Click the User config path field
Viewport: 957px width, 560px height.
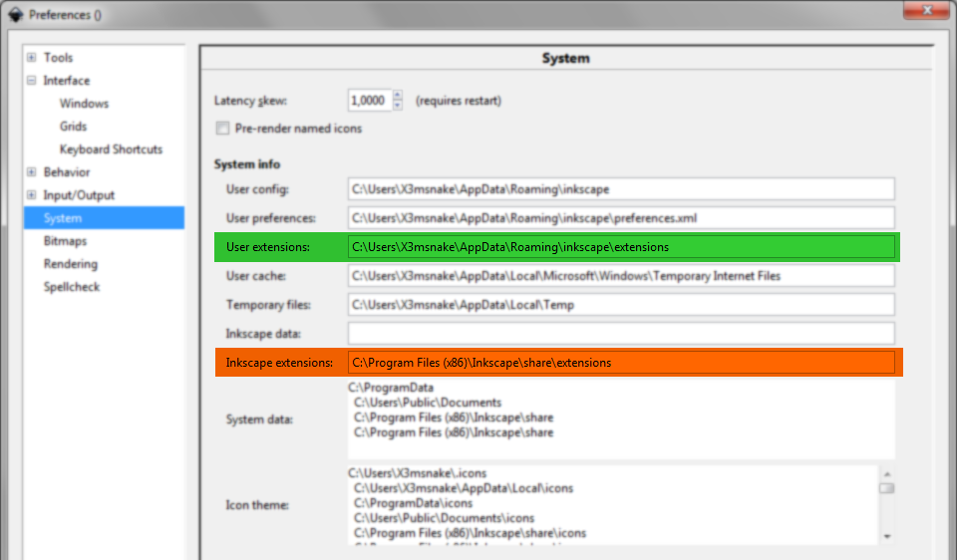click(x=621, y=189)
